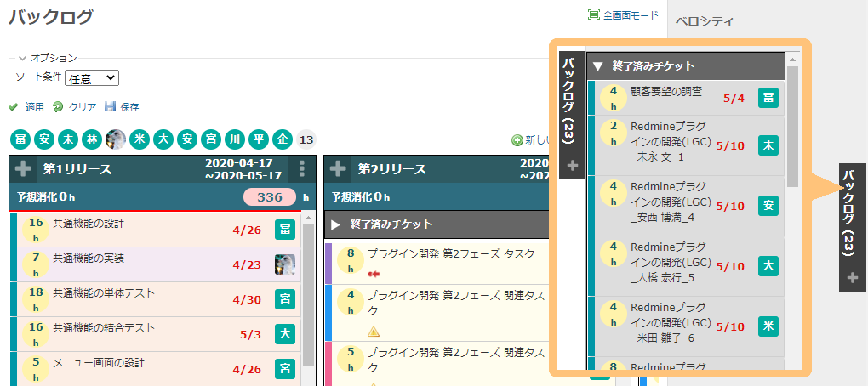Open the 顧客要望の調査 closed ticket

(666, 92)
